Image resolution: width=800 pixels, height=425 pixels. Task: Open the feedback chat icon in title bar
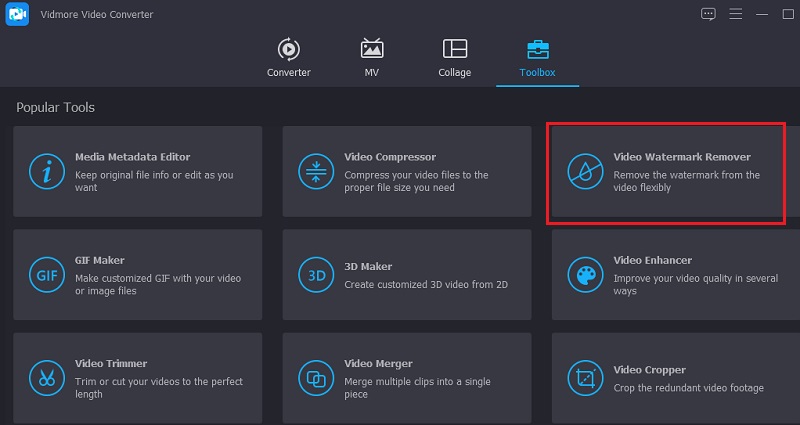pos(709,14)
